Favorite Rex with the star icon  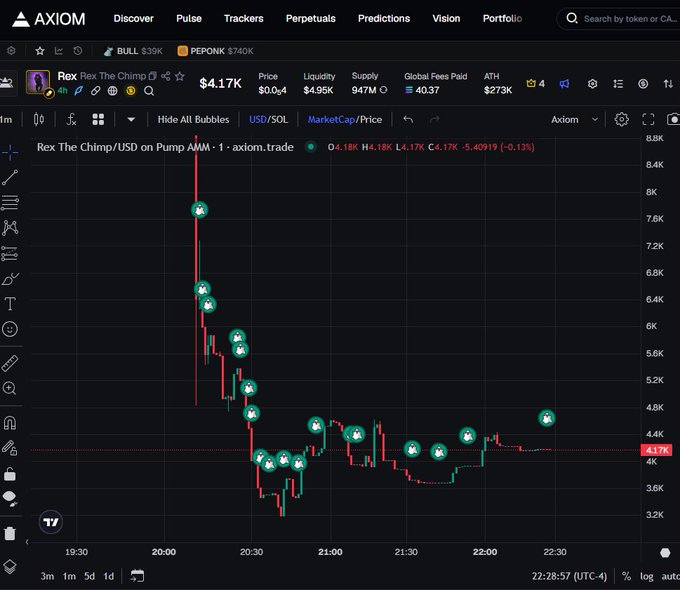tap(180, 76)
